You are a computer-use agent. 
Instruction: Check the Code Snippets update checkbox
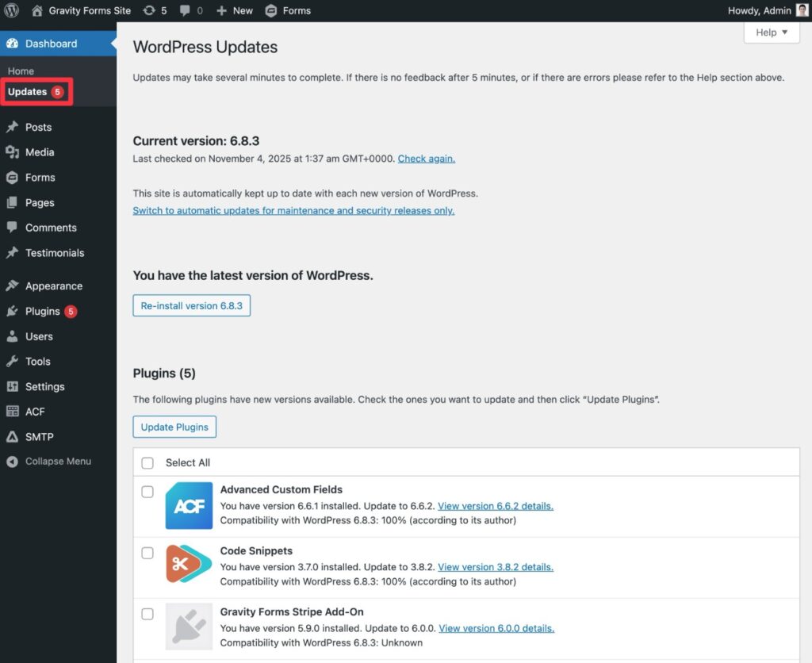pos(147,553)
